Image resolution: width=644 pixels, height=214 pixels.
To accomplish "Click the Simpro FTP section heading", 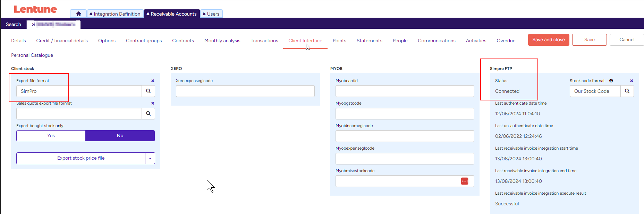I will click(x=501, y=69).
